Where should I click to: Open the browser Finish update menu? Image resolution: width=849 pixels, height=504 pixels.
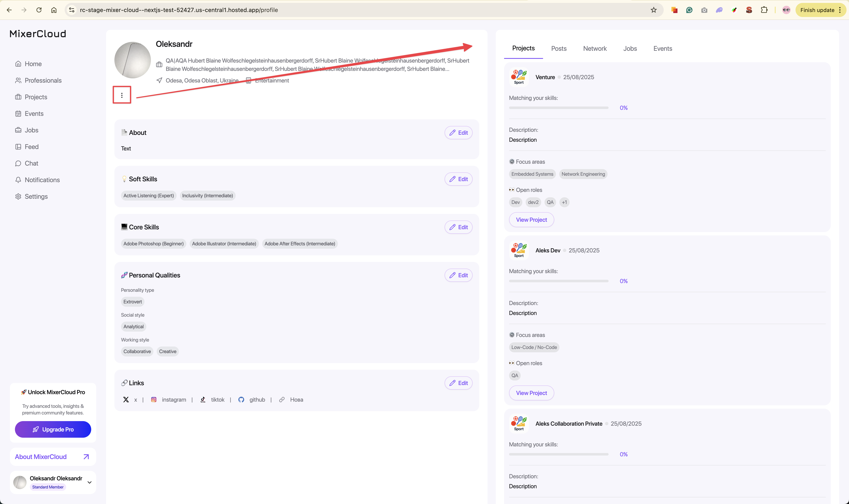pyautogui.click(x=820, y=10)
